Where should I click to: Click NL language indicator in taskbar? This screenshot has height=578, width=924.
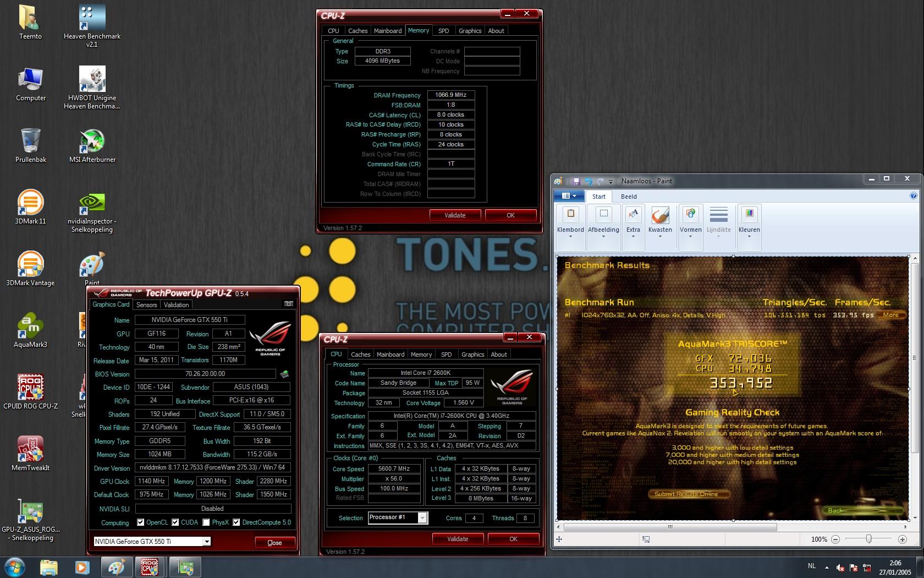(812, 566)
